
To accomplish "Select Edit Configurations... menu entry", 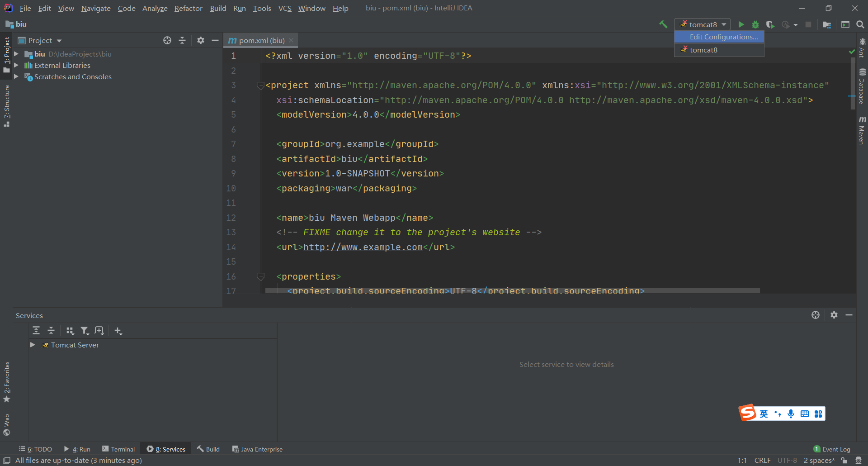I will pyautogui.click(x=723, y=37).
